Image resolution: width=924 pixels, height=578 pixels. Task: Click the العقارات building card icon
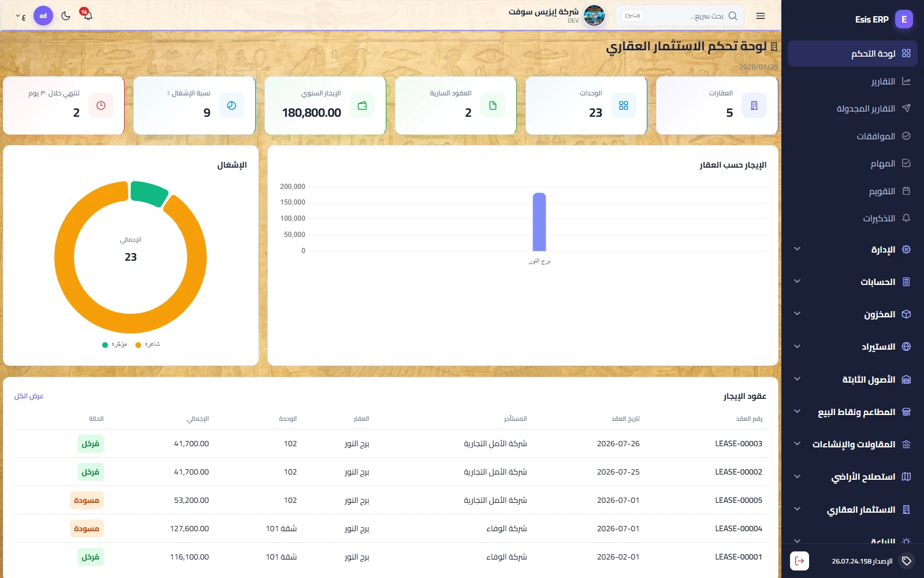pos(754,105)
